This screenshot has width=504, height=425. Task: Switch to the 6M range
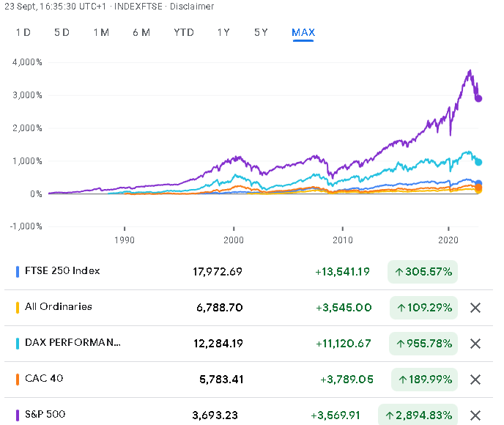tap(141, 32)
